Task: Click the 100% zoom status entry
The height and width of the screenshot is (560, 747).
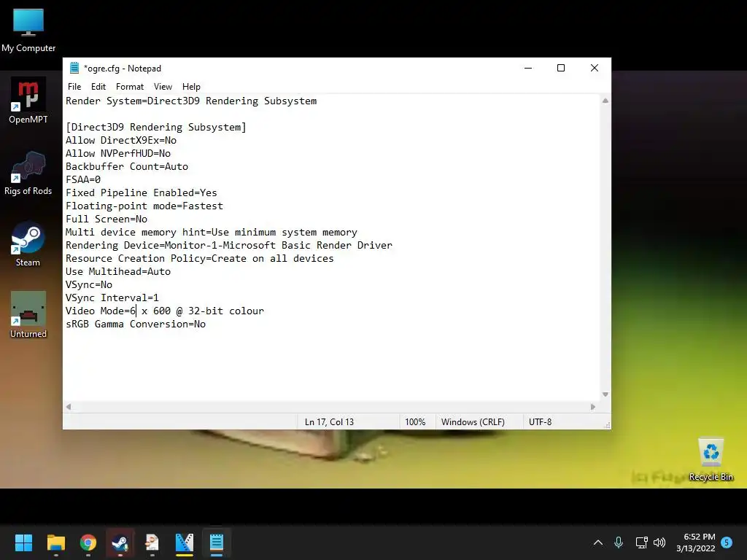Action: click(x=415, y=422)
